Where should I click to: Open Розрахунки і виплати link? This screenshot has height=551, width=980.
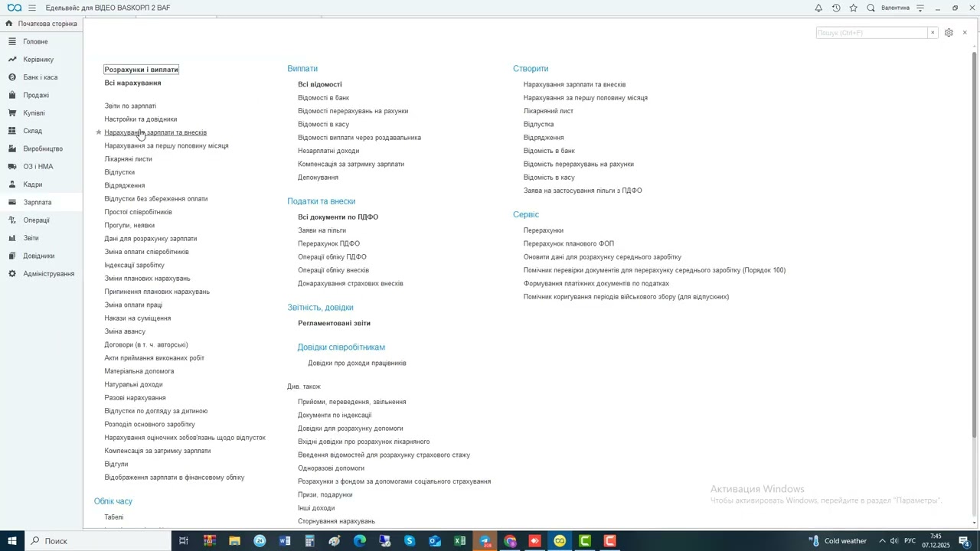tap(142, 70)
